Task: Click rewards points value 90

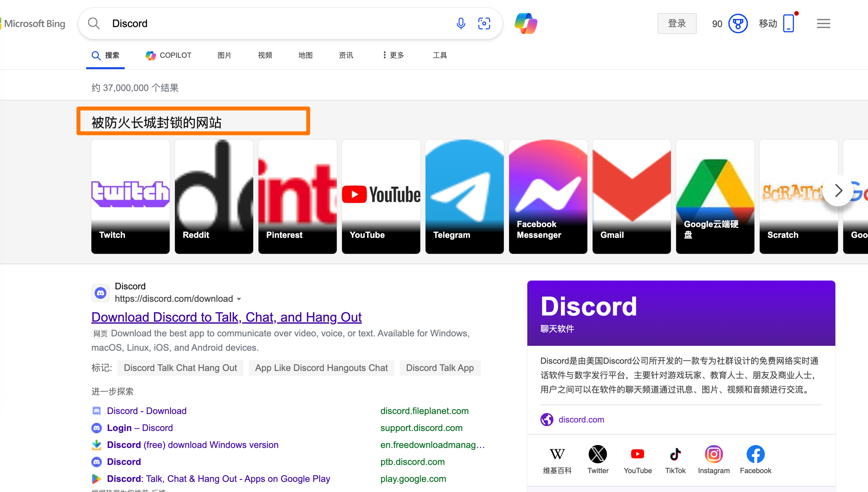Action: (x=717, y=23)
